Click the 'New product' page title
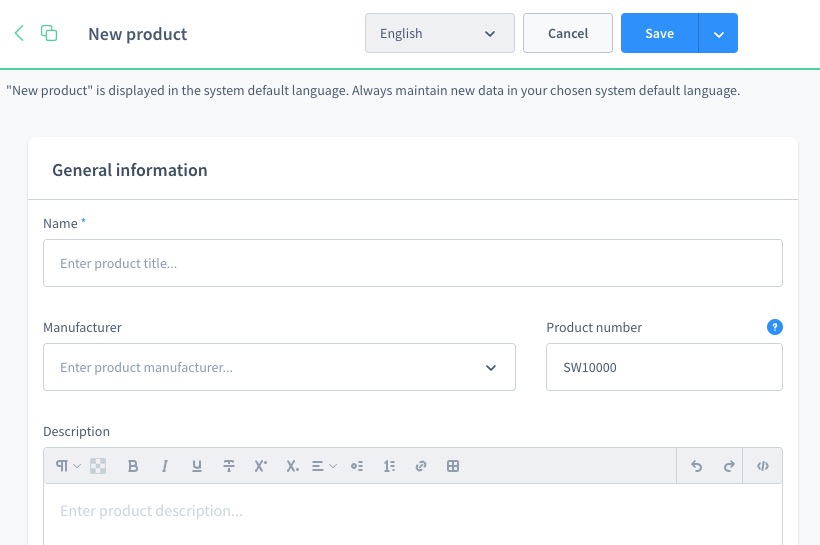 138,34
